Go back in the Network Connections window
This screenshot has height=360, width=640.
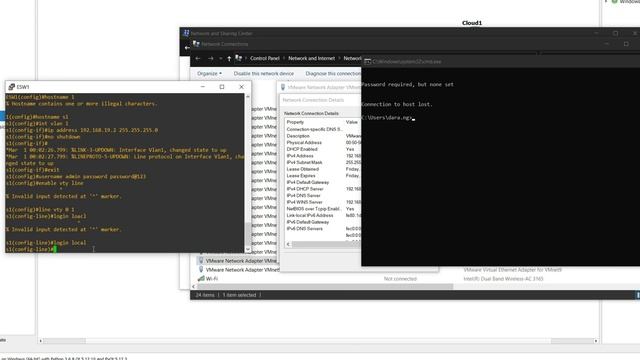[198, 59]
